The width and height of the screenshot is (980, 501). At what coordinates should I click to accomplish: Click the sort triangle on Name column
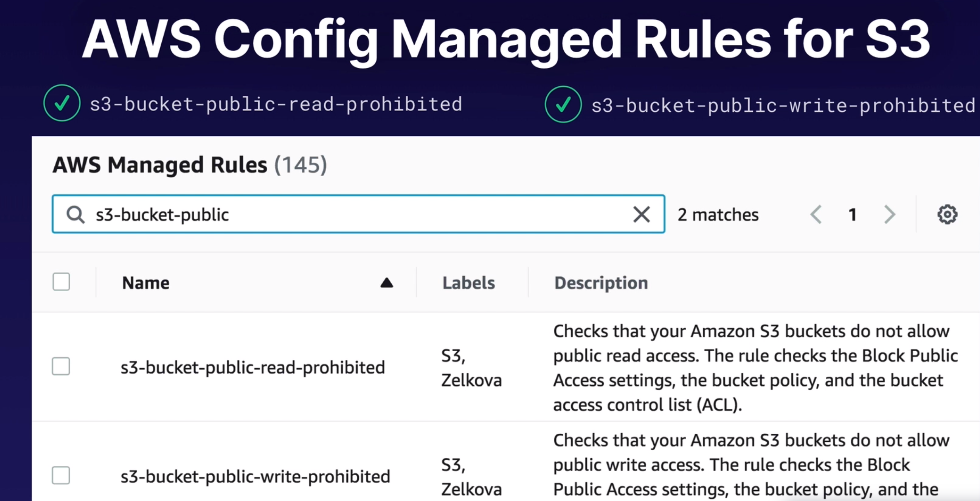pos(387,283)
